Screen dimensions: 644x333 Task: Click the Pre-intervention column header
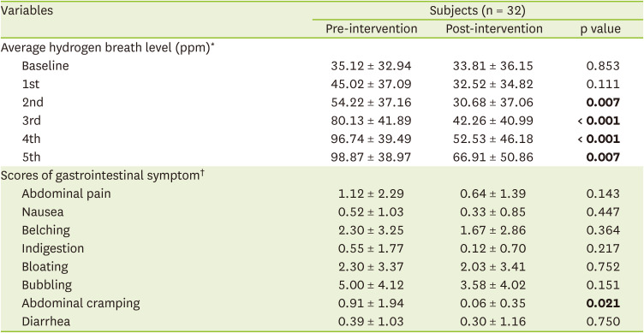[x=372, y=29]
